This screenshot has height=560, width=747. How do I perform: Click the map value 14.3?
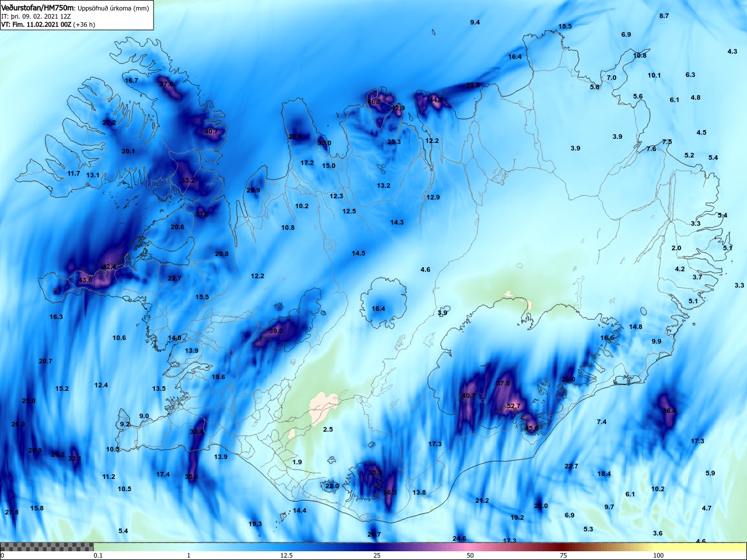[397, 222]
